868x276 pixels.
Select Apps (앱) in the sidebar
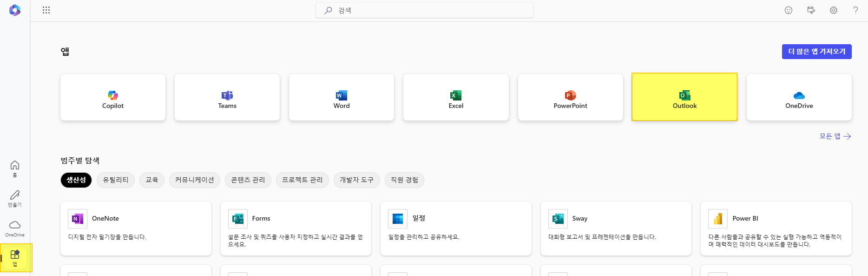15,258
